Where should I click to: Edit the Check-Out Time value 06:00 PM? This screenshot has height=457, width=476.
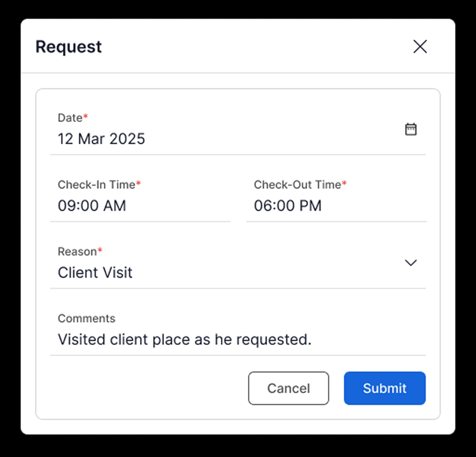tap(288, 206)
